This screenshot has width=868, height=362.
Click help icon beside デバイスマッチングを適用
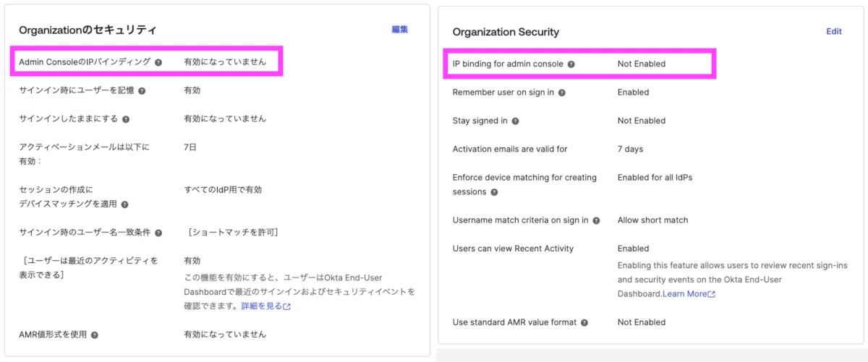[x=124, y=204]
